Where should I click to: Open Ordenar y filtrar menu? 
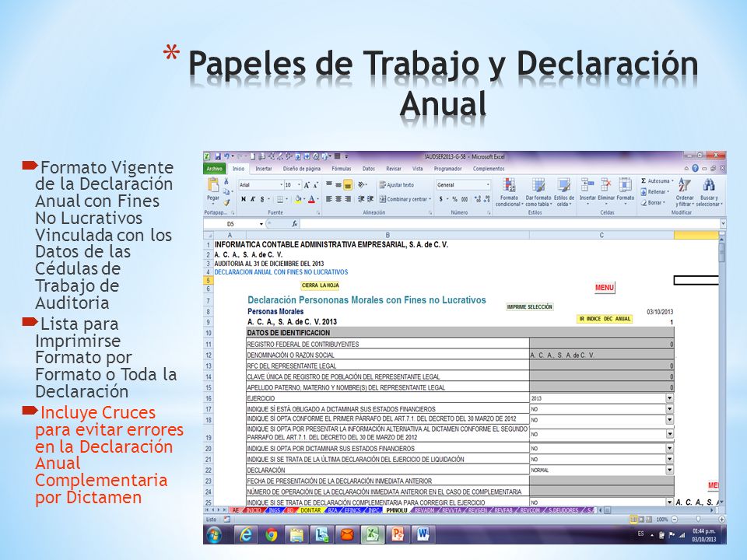[685, 192]
